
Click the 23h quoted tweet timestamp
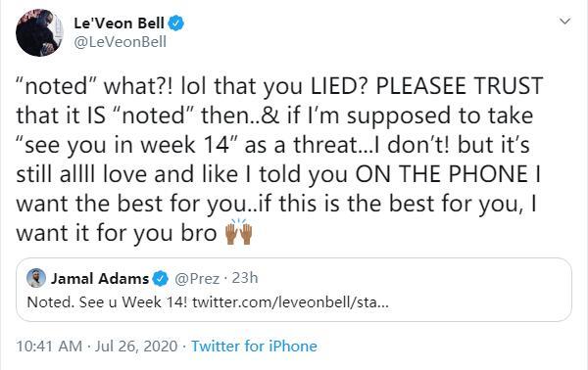click(x=245, y=278)
